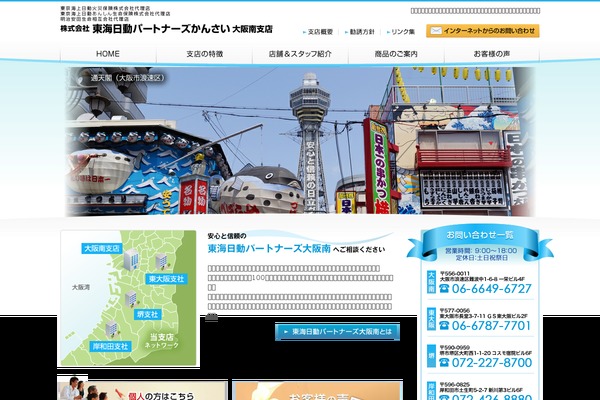This screenshot has height=400, width=600.
Task: Open the 個人の方はこちら banner
Action: 142,390
